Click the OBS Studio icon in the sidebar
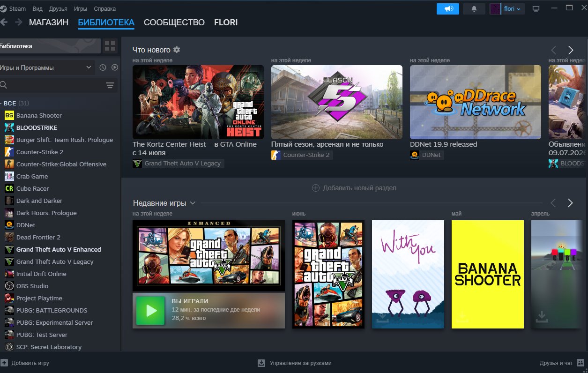The image size is (588, 373). pyautogui.click(x=9, y=286)
